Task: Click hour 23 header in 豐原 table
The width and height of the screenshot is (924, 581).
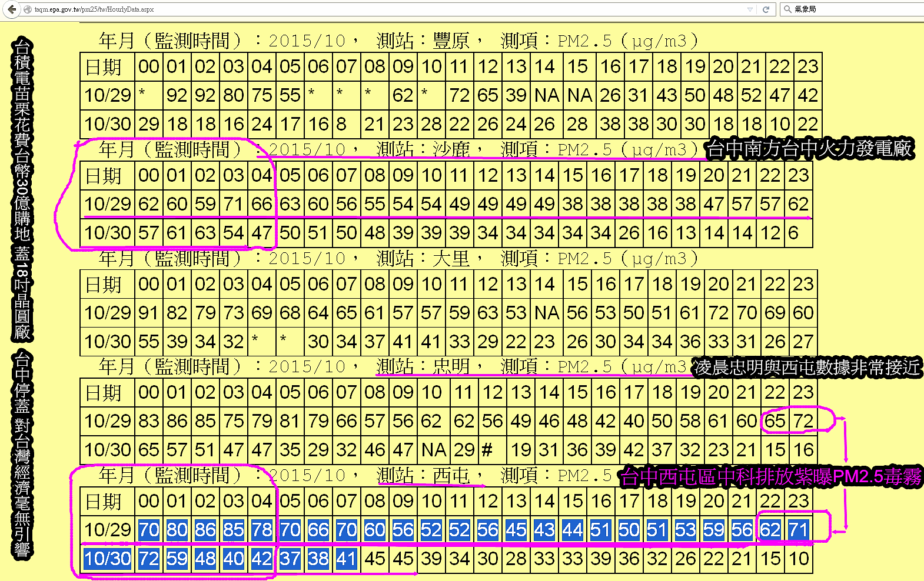Action: 808,67
